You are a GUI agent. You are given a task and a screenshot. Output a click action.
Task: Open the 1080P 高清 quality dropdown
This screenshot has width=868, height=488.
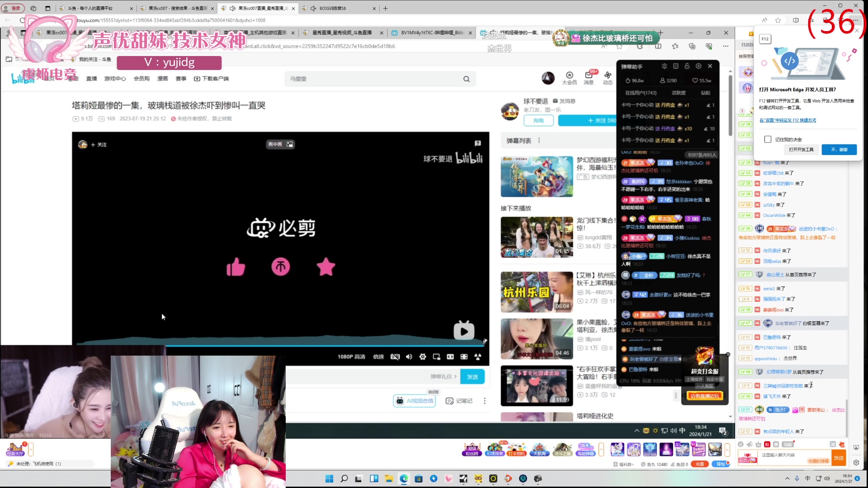coord(351,357)
